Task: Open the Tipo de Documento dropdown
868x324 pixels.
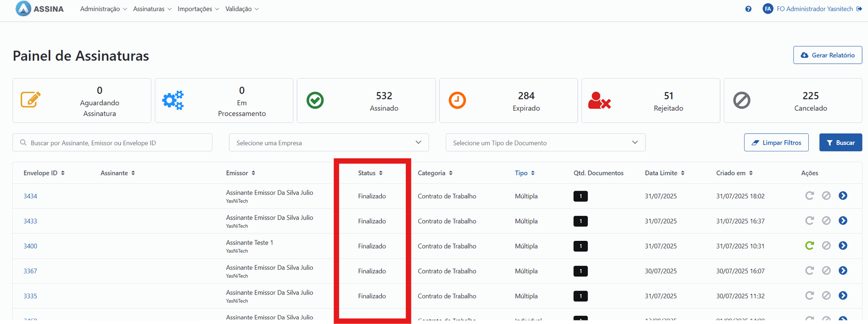Action: (545, 143)
